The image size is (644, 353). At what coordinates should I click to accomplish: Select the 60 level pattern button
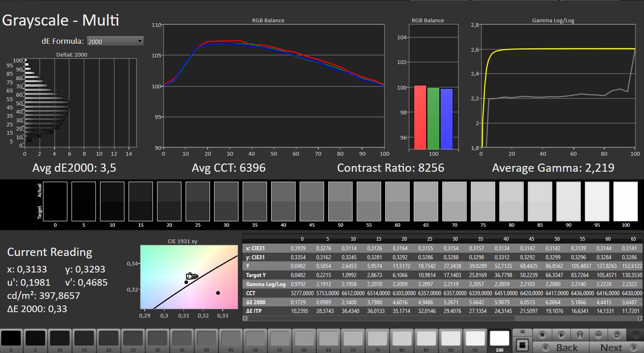click(x=304, y=341)
